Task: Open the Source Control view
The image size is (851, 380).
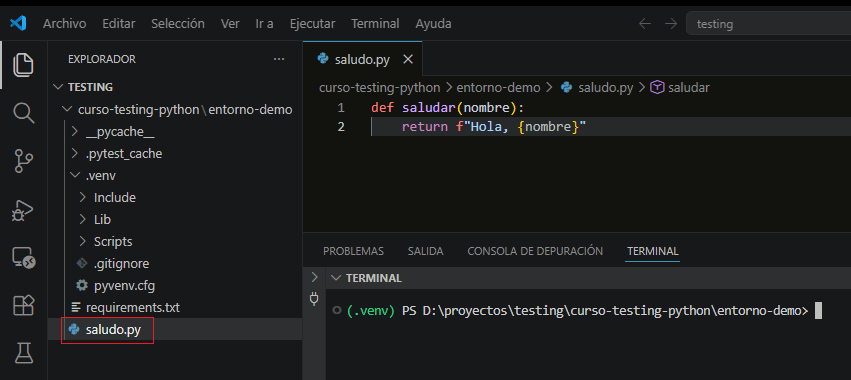Action: click(23, 161)
